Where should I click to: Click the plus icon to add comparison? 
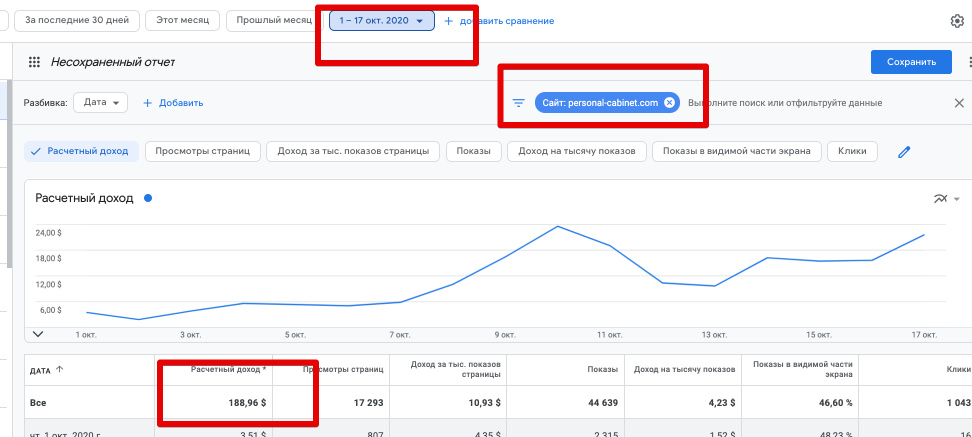coord(448,21)
